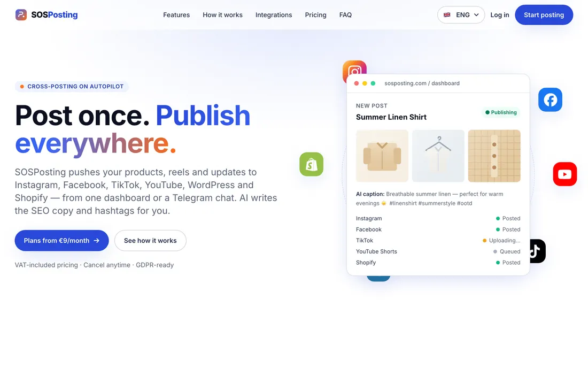Click YouTube Shorts Queued status
This screenshot has height=368, width=588.
click(507, 251)
